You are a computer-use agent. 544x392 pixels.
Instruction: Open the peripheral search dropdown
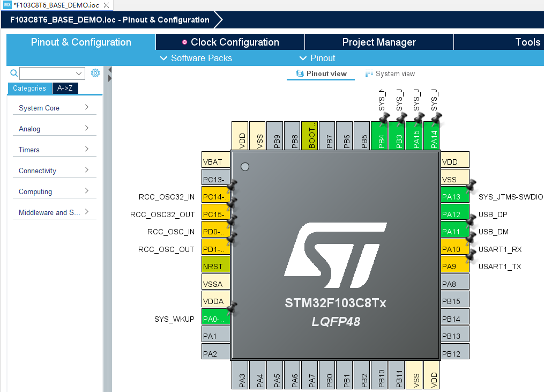point(79,73)
